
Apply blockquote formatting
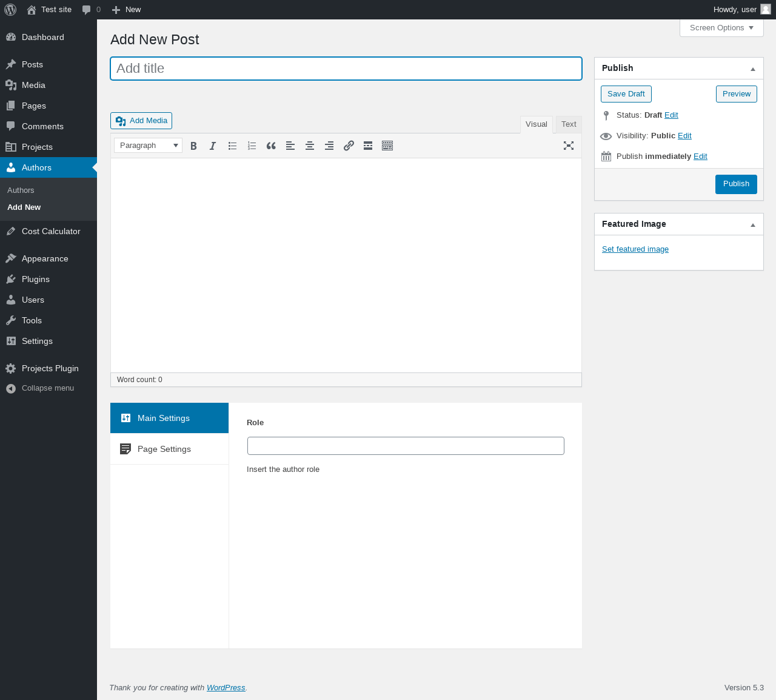click(271, 146)
